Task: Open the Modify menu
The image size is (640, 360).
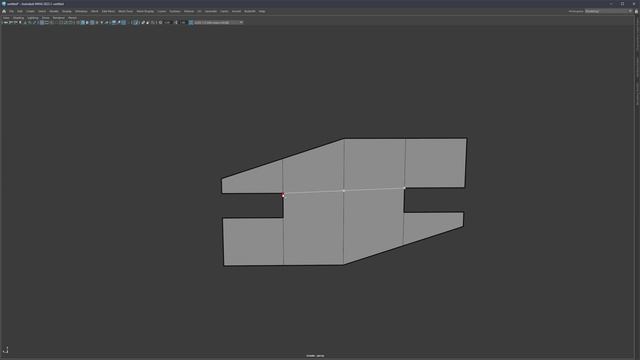Action: [x=54, y=11]
